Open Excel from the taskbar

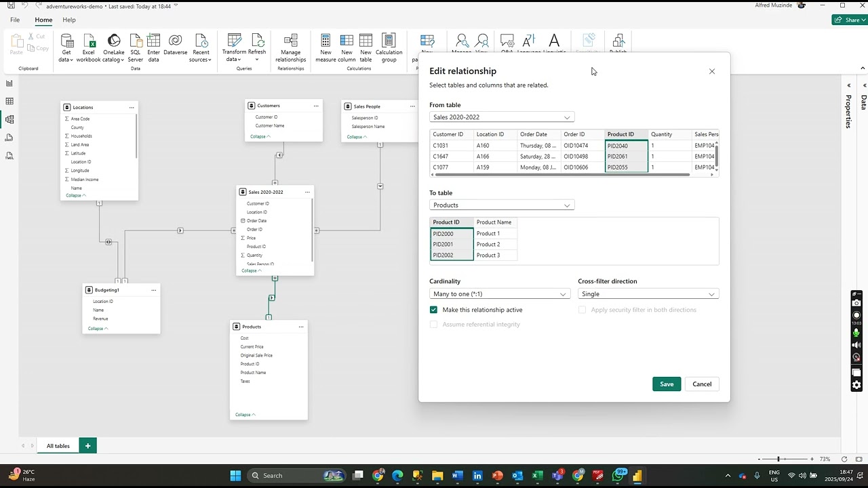tap(537, 475)
